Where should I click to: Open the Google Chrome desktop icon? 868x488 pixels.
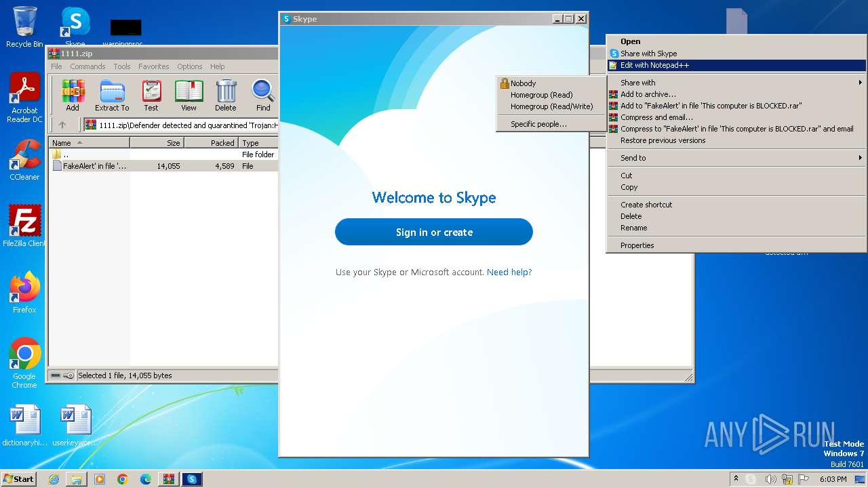click(24, 363)
